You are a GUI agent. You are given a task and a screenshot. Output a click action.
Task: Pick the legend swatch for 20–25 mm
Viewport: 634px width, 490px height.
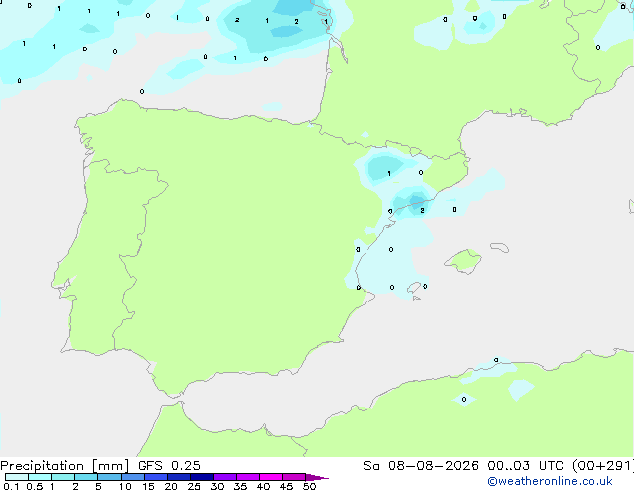pyautogui.click(x=178, y=477)
